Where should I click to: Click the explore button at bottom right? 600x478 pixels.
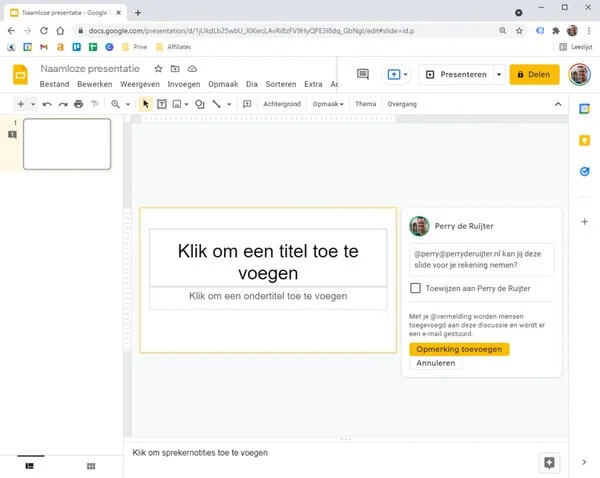[549, 462]
